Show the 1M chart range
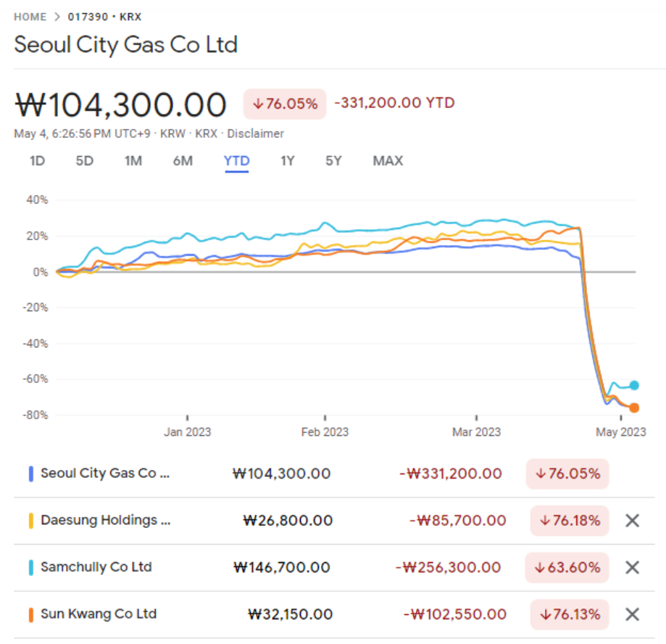 133,161
